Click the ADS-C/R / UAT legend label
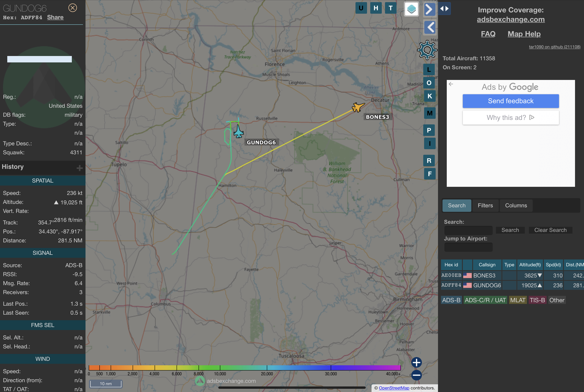Image resolution: width=584 pixels, height=392 pixels. coord(485,300)
